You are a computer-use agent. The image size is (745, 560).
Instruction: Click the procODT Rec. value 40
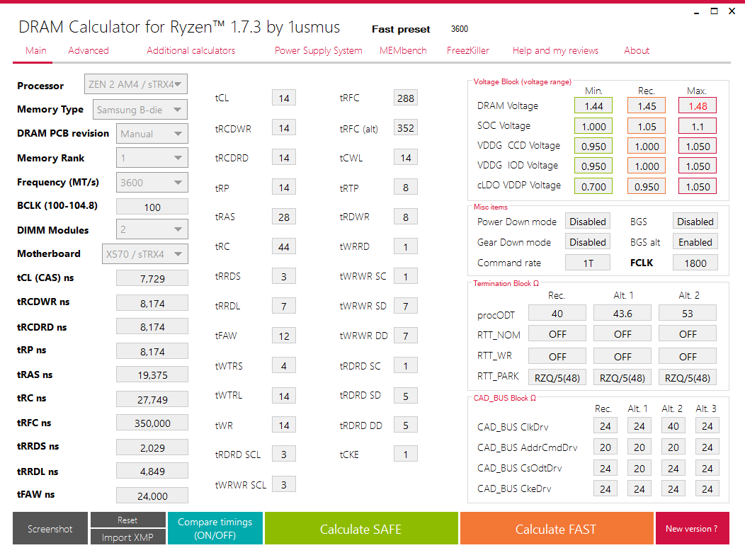click(x=557, y=314)
